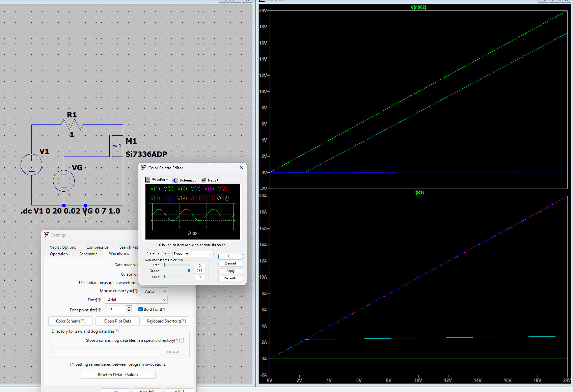The height and width of the screenshot is (392, 573).
Task: Click the VG voltage source symbol
Action: click(64, 181)
